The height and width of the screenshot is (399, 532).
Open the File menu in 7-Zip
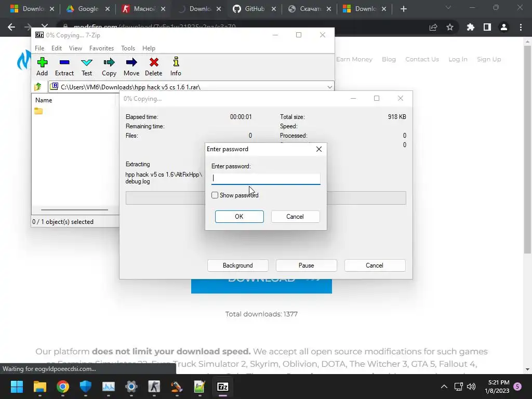tap(39, 48)
